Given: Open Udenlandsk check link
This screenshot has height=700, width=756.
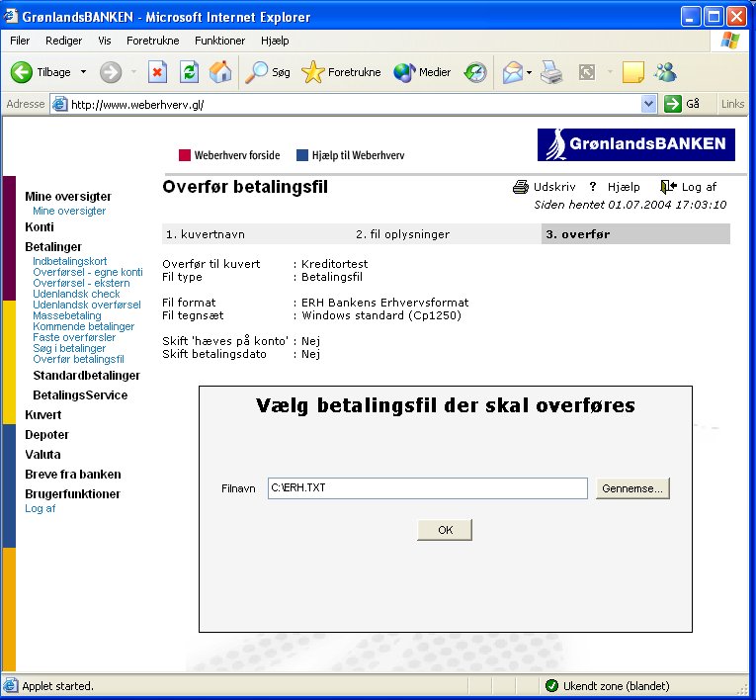Looking at the screenshot, I should coord(76,294).
